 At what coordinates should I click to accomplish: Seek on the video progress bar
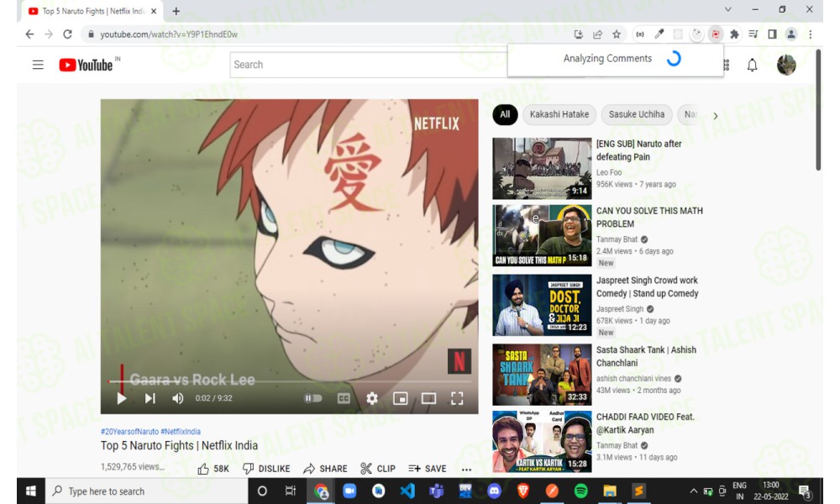point(289,381)
